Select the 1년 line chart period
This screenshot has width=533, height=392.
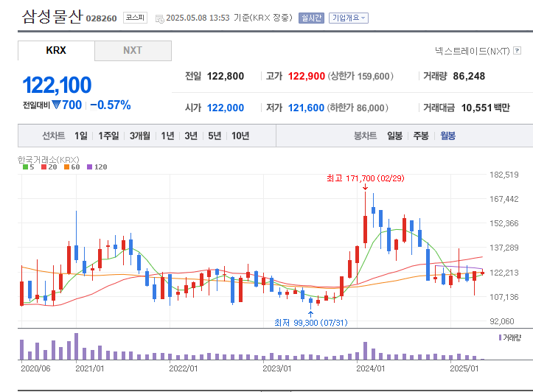167,136
